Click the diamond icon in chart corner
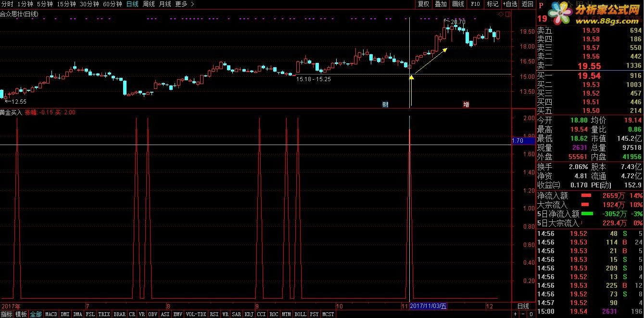This screenshot has height=318, width=644. (501, 14)
